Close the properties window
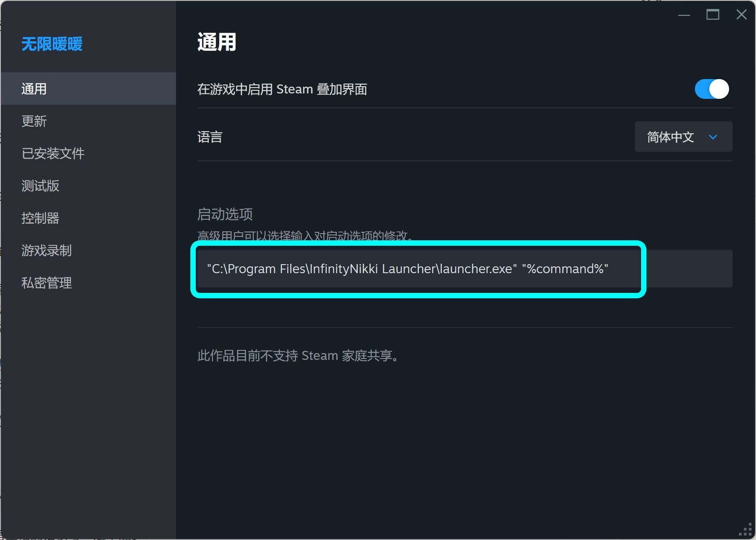This screenshot has height=540, width=756. pyautogui.click(x=742, y=15)
